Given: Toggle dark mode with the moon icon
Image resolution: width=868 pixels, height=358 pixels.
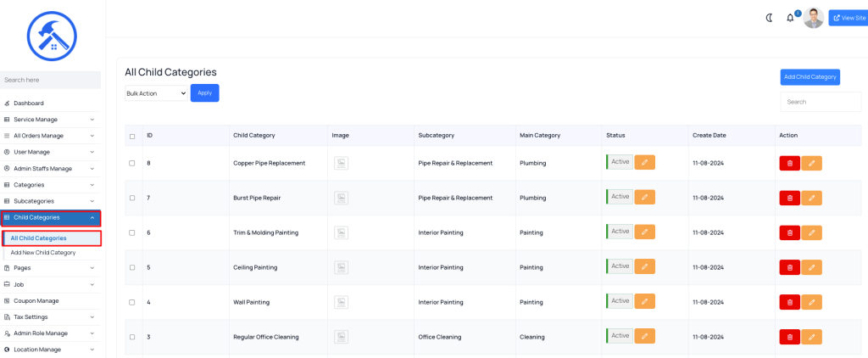Looking at the screenshot, I should coord(769,18).
